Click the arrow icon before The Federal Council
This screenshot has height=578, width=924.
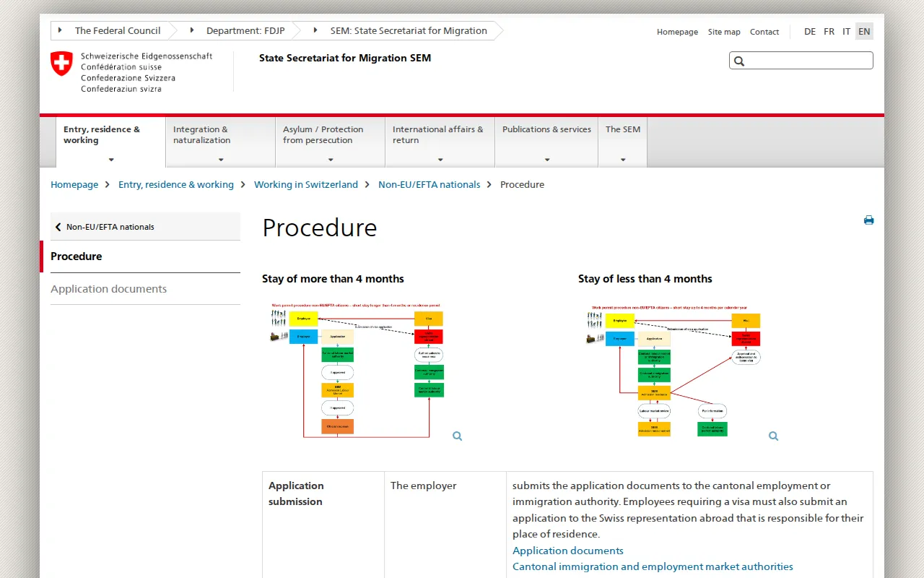click(60, 30)
